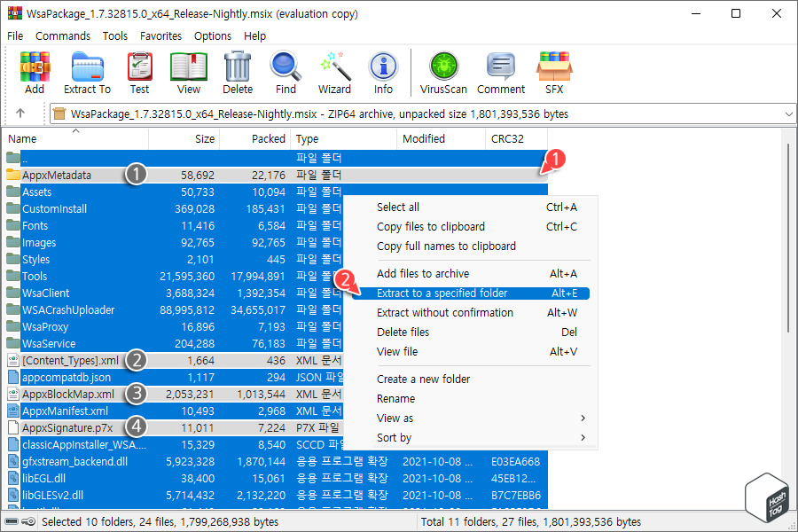Image resolution: width=798 pixels, height=532 pixels.
Task: Click the Tools folder icon
Action: [13, 276]
